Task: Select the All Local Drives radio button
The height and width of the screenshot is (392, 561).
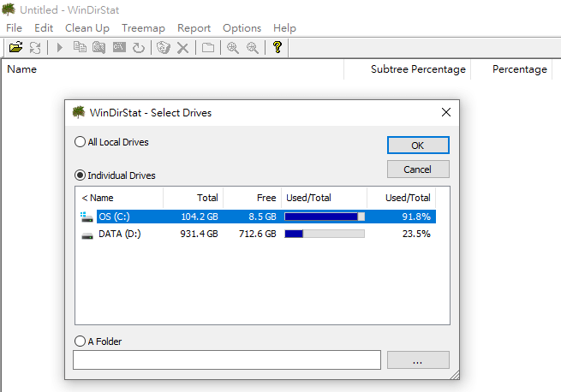Action: pos(80,142)
